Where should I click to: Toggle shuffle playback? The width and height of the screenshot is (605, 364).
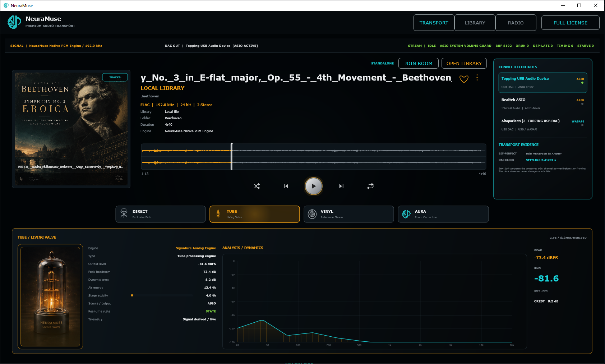257,186
